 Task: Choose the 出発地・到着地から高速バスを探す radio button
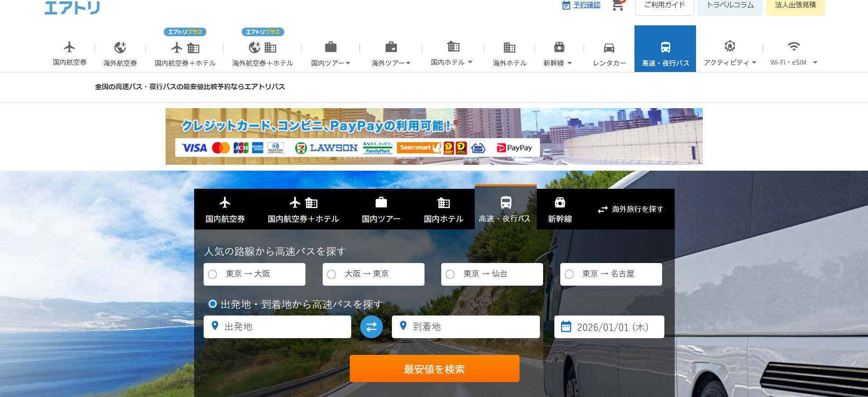[213, 304]
